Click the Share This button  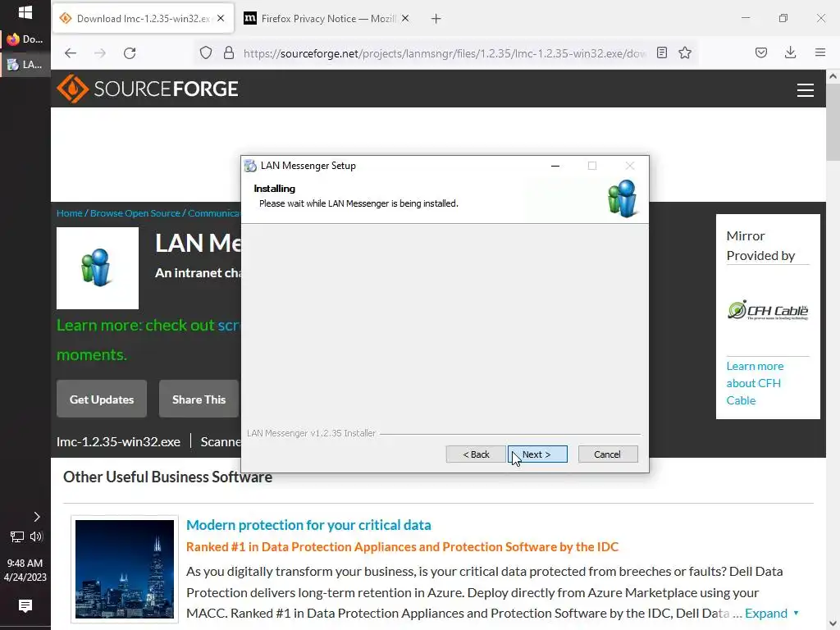199,399
